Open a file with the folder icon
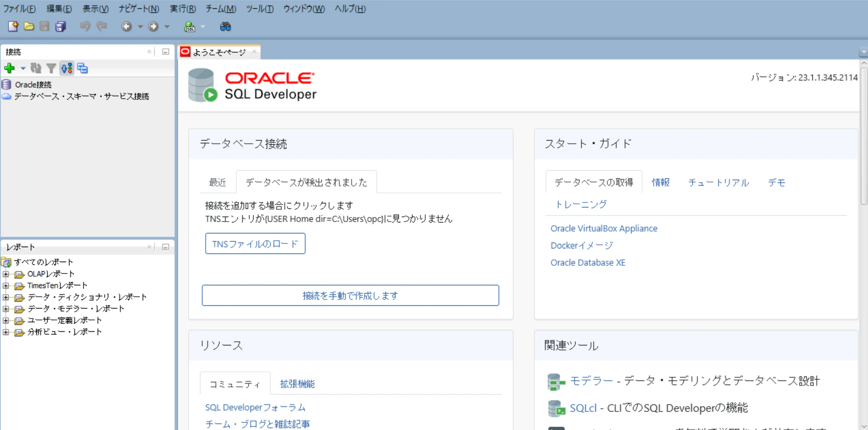Viewport: 868px width, 430px height. [x=29, y=26]
